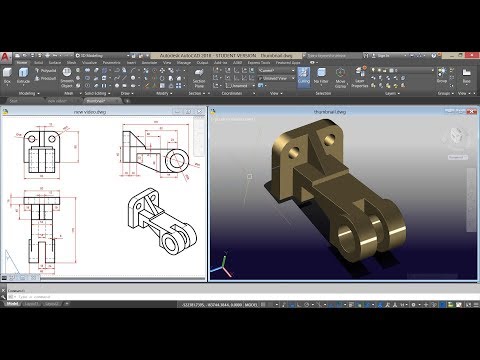Select the Box solid tool
The width and height of the screenshot is (480, 360).
[x=7, y=75]
